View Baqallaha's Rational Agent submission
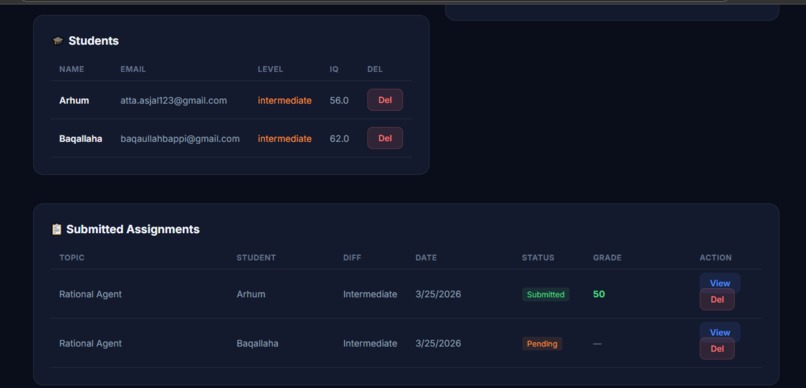Image resolution: width=806 pixels, height=388 pixels. [720, 332]
